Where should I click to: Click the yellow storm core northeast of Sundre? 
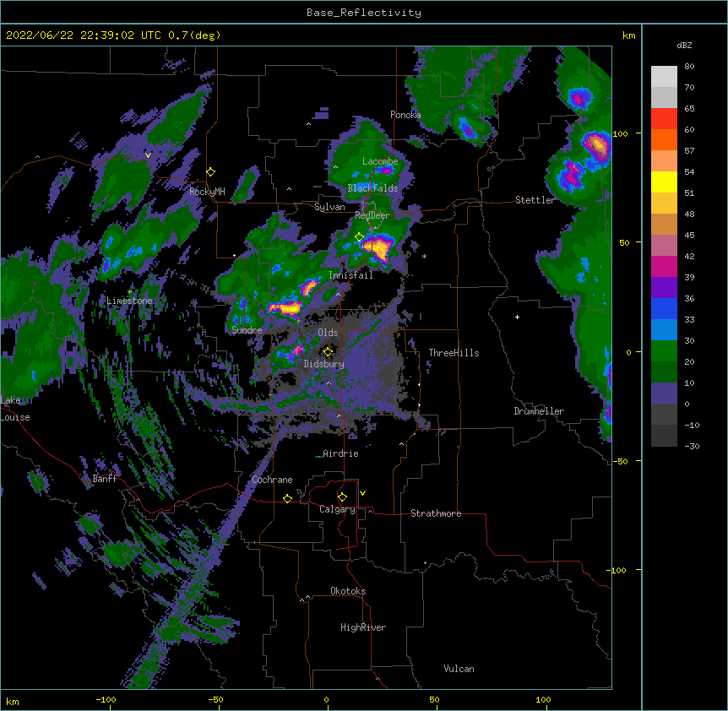click(x=285, y=307)
